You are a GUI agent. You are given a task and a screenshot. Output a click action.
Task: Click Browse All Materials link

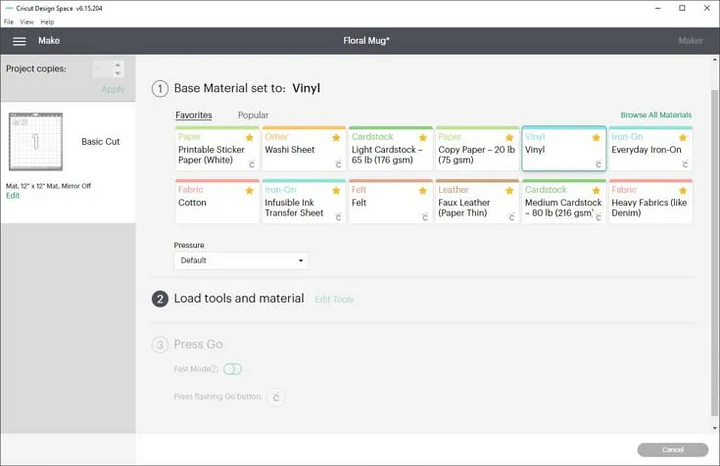tap(656, 115)
